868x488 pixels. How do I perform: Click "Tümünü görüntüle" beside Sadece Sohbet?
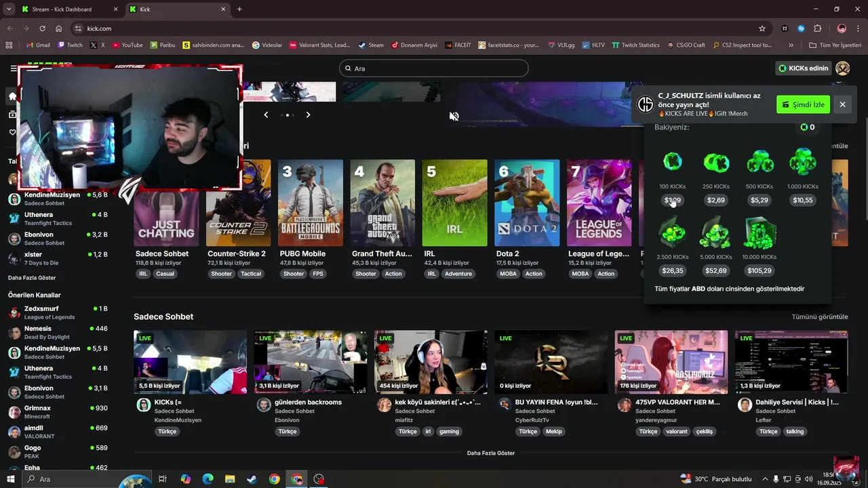[820, 317]
